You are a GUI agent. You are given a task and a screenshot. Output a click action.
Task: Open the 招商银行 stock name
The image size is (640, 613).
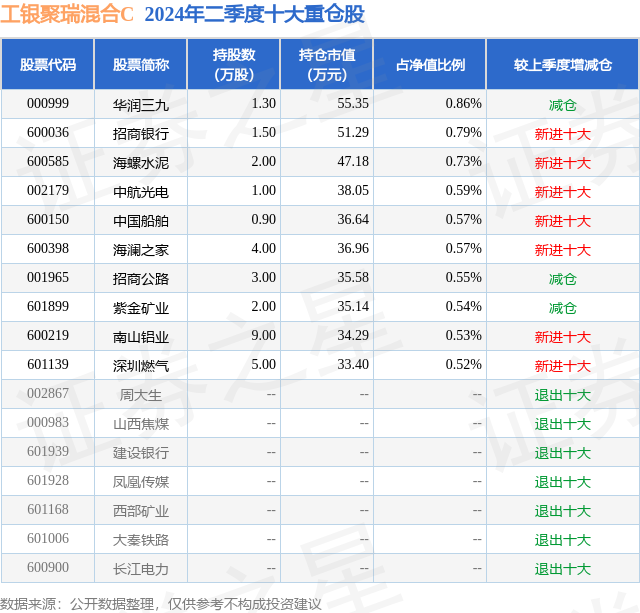pyautogui.click(x=141, y=133)
